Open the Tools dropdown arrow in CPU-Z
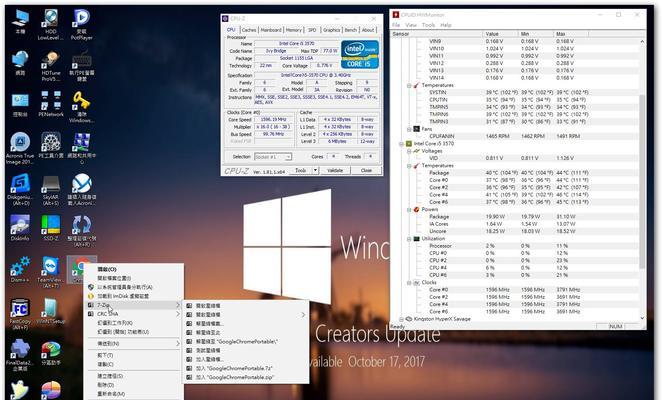 coord(315,170)
